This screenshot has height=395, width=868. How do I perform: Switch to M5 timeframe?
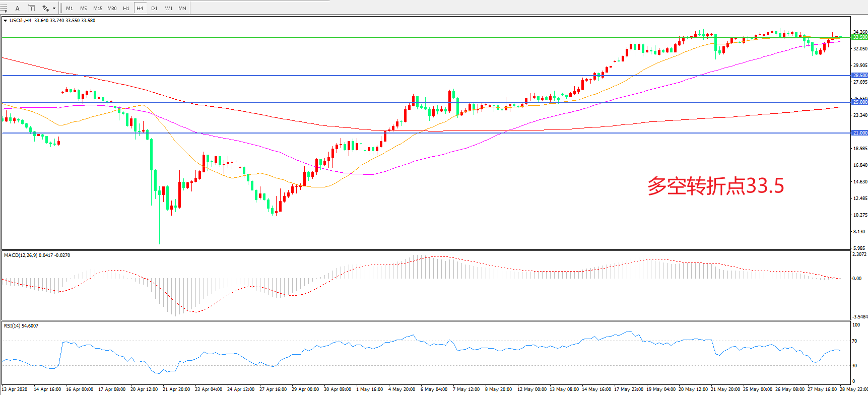84,8
